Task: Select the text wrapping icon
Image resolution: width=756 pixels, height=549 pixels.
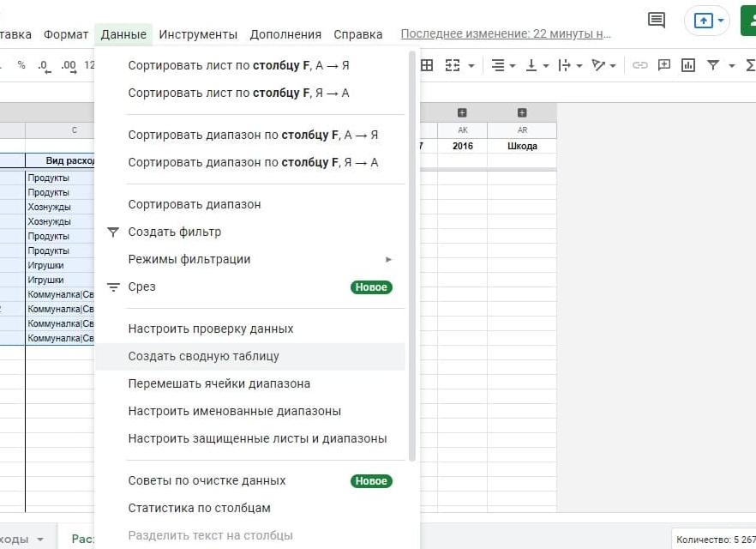Action: [563, 65]
